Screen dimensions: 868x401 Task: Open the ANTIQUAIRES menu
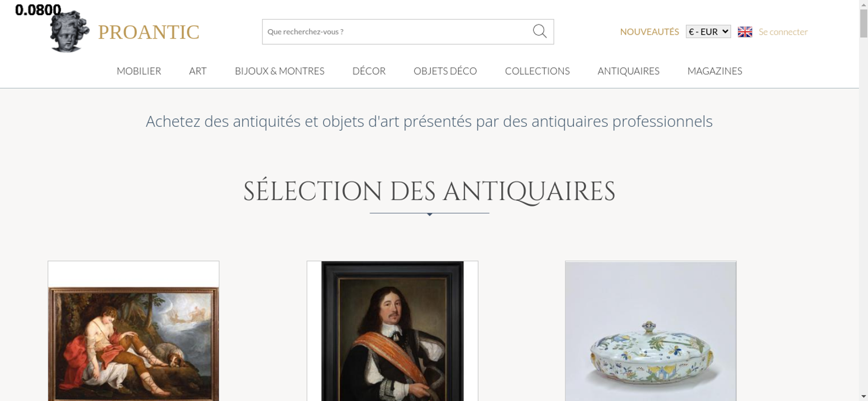(x=628, y=71)
